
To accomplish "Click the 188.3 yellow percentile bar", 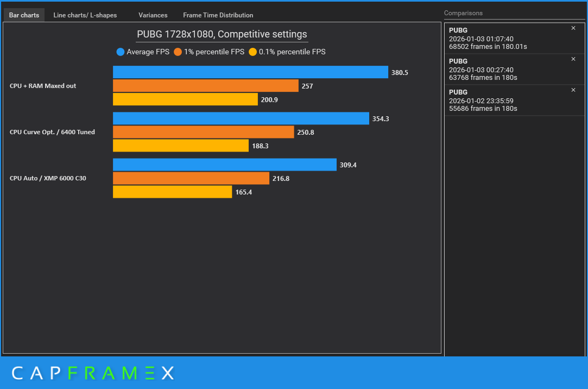I will 181,146.
